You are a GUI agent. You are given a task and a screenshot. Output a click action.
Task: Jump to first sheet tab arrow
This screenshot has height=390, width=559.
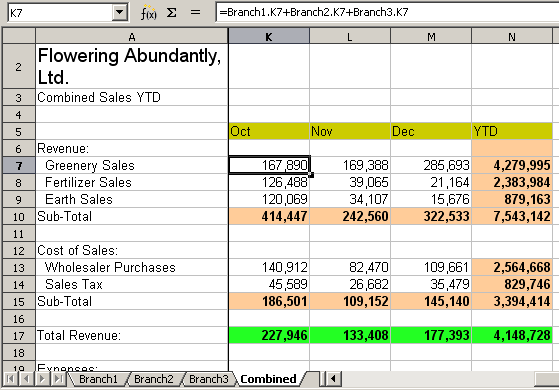(x=11, y=379)
